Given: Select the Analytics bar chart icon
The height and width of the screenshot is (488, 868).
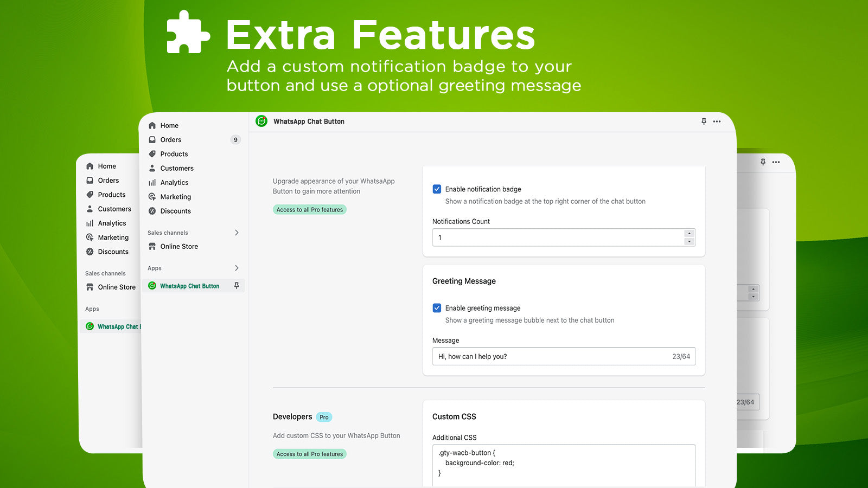Looking at the screenshot, I should [152, 182].
